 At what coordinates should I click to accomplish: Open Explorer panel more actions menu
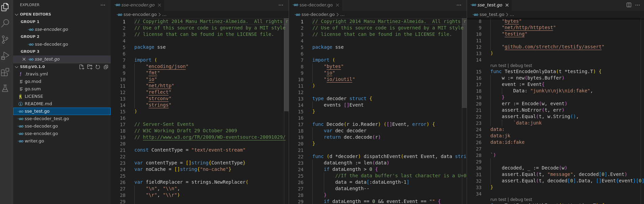coord(103,5)
